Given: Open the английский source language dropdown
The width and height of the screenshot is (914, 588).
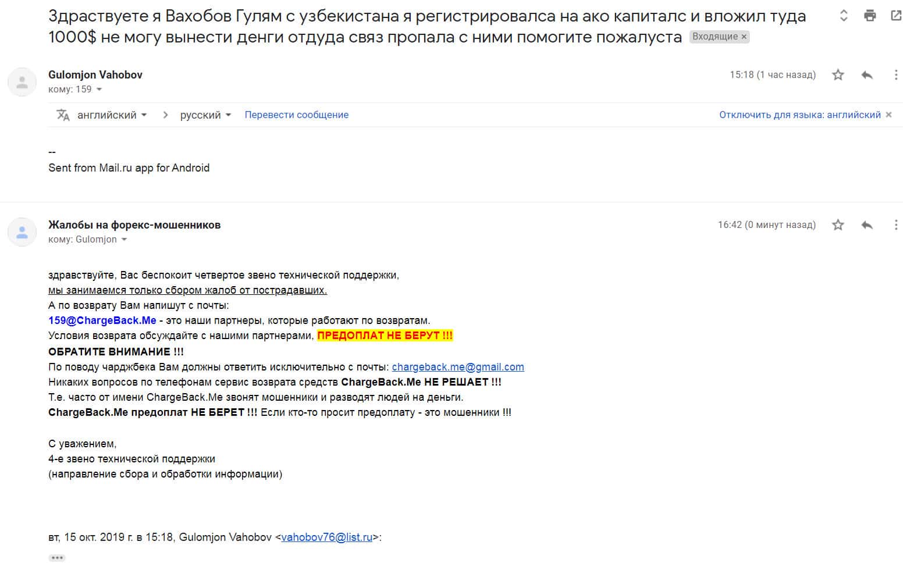Looking at the screenshot, I should pos(112,115).
